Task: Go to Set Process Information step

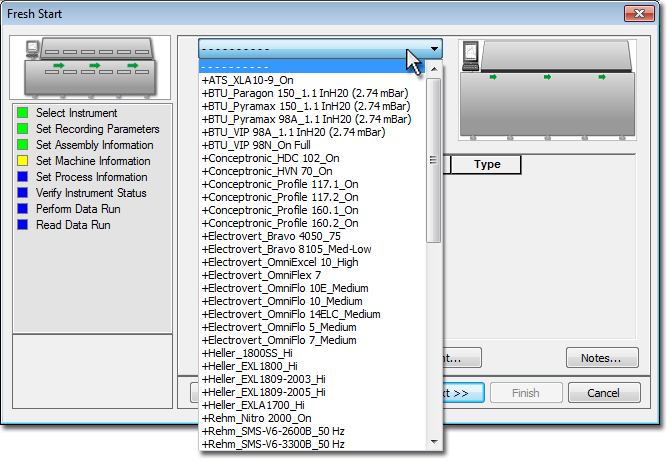Action: 91,177
